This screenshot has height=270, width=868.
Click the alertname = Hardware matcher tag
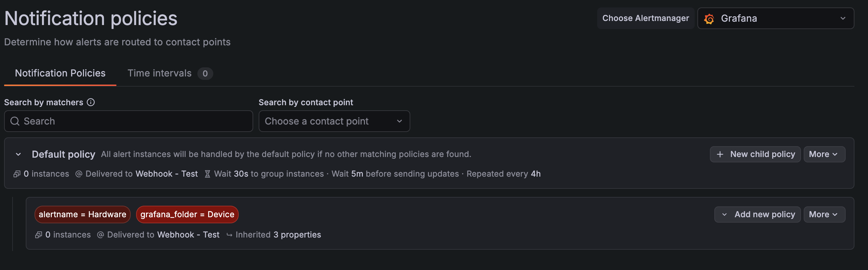coord(82,215)
